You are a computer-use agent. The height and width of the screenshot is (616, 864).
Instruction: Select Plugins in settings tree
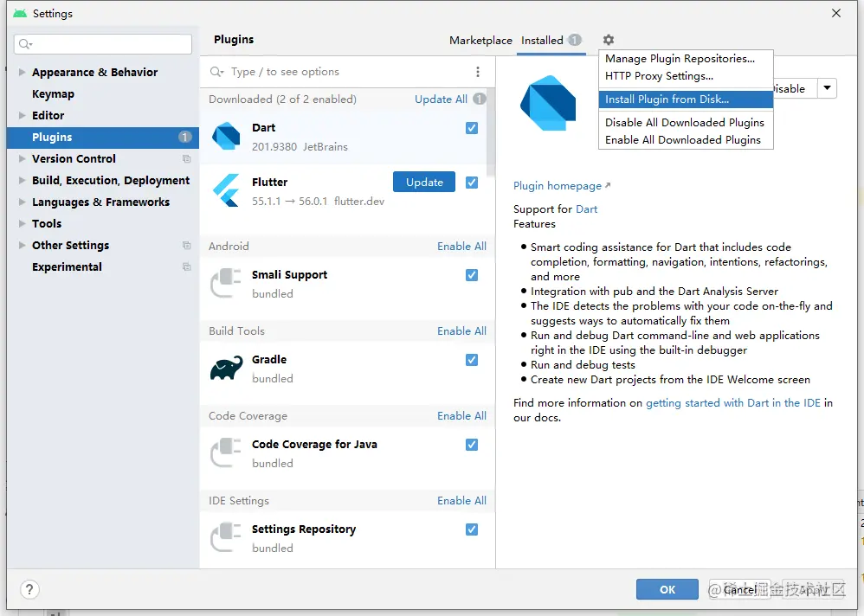tap(102, 137)
